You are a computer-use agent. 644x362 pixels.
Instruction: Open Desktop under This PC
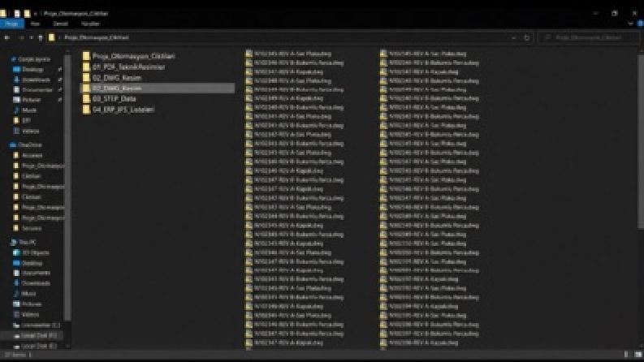[28, 263]
